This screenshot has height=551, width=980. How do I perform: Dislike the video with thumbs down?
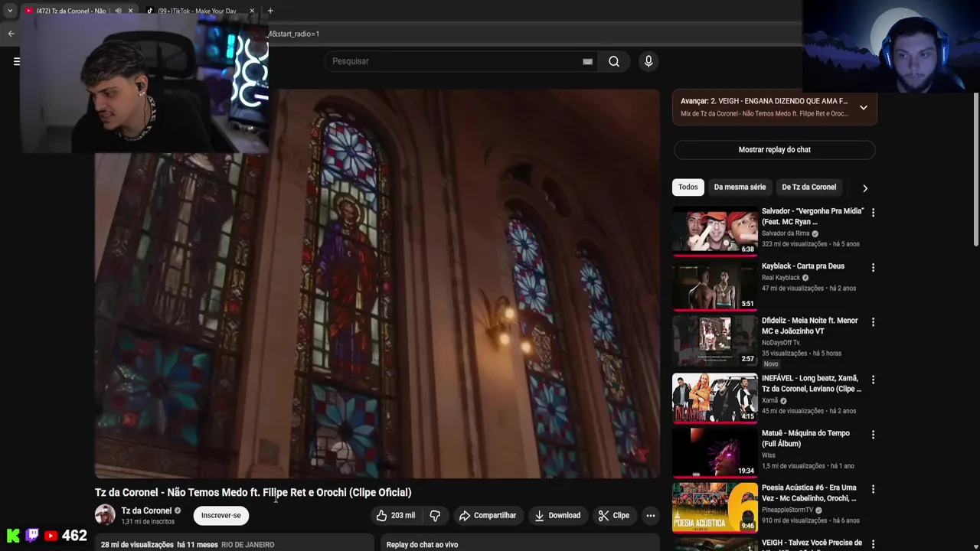click(x=435, y=515)
